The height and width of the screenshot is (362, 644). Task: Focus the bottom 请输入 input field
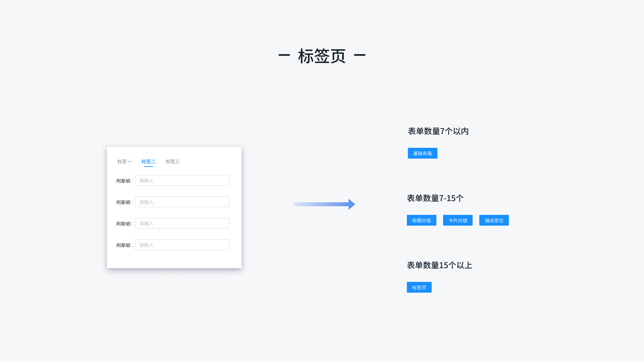pyautogui.click(x=182, y=245)
